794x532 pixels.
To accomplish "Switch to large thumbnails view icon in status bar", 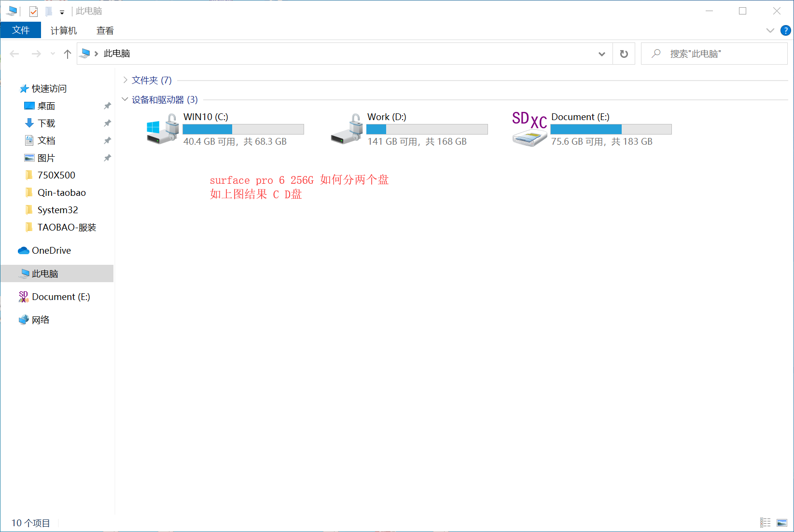I will click(x=781, y=523).
